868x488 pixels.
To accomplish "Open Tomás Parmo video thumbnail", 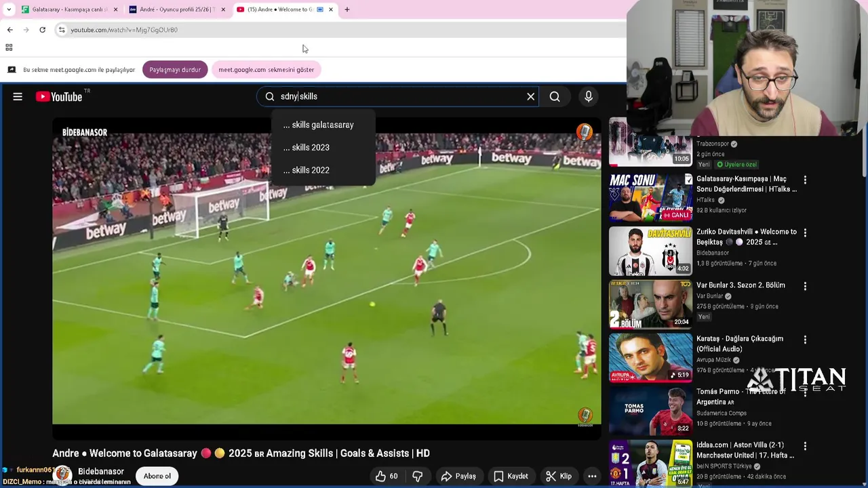I will click(650, 411).
